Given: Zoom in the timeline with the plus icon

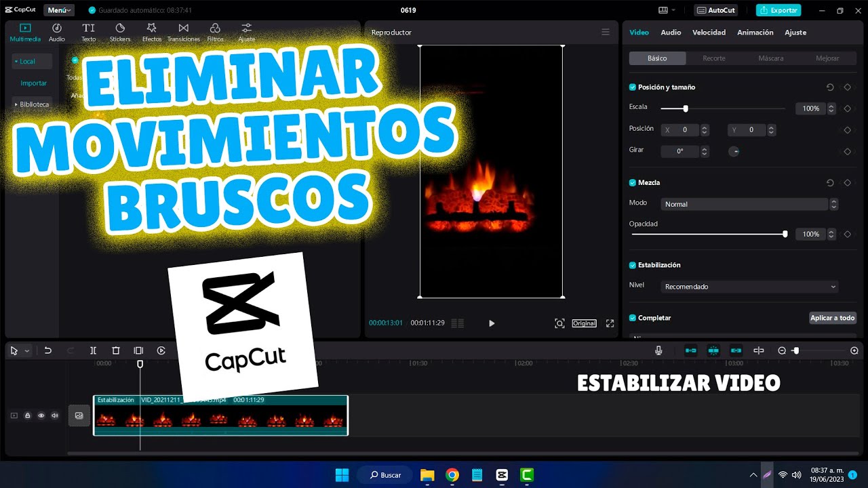Looking at the screenshot, I should (854, 350).
